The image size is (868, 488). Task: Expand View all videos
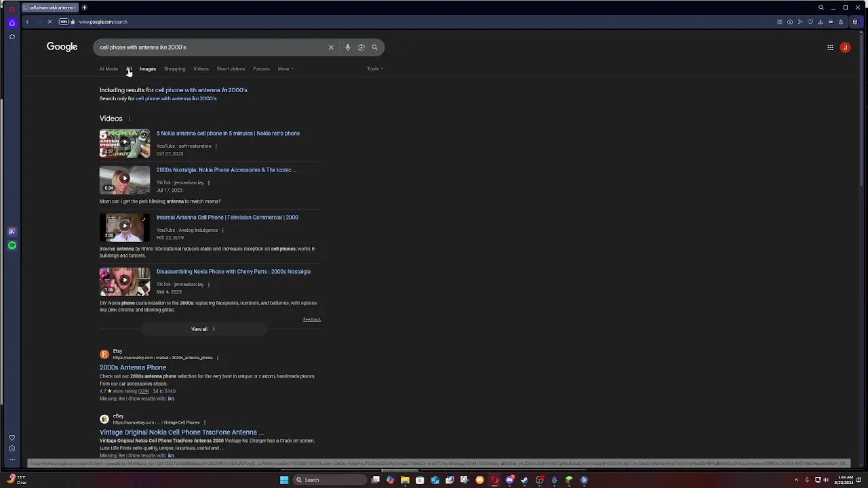(x=203, y=329)
